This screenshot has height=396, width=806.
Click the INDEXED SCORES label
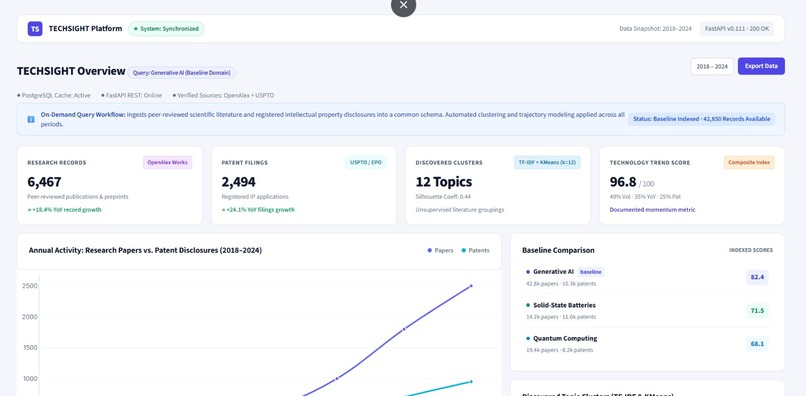click(x=750, y=250)
